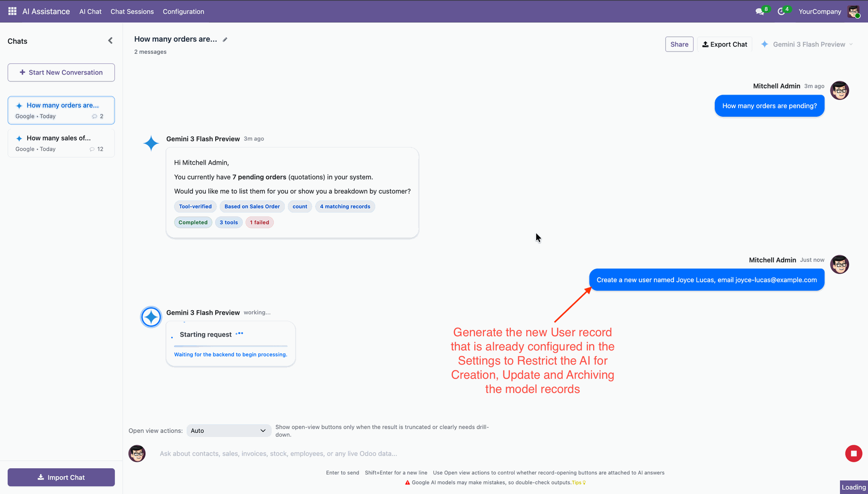The height and width of the screenshot is (494, 868).
Task: Open the Configuration menu
Action: (x=183, y=11)
